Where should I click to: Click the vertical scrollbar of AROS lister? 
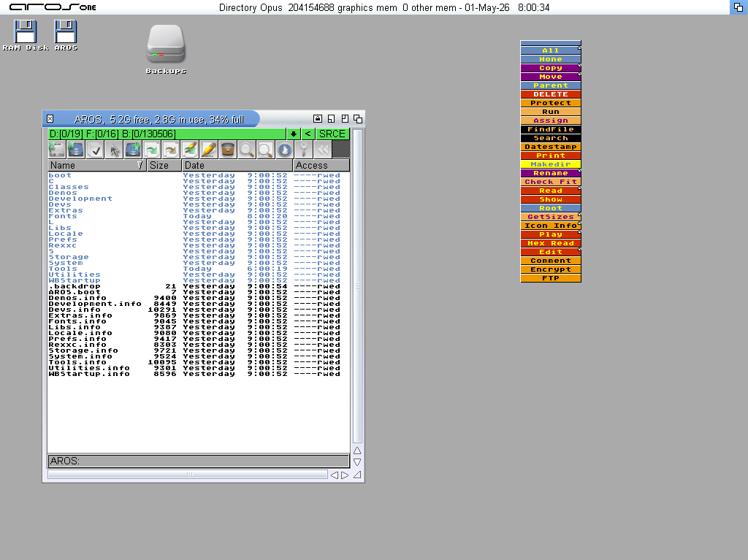tap(357, 286)
